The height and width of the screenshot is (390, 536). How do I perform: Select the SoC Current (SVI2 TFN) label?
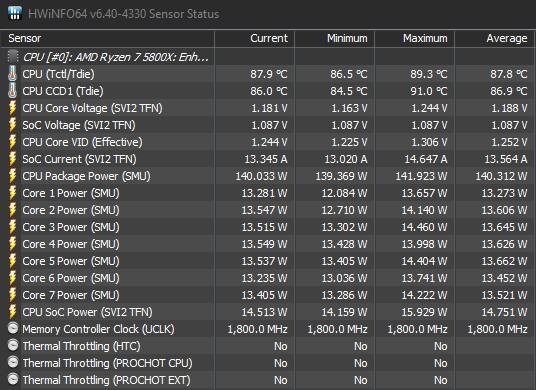[x=79, y=159]
